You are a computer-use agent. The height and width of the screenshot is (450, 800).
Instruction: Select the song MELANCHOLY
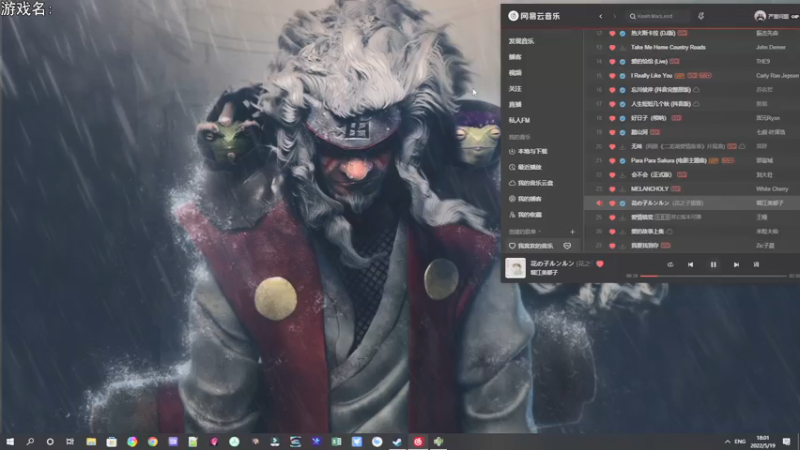click(649, 189)
